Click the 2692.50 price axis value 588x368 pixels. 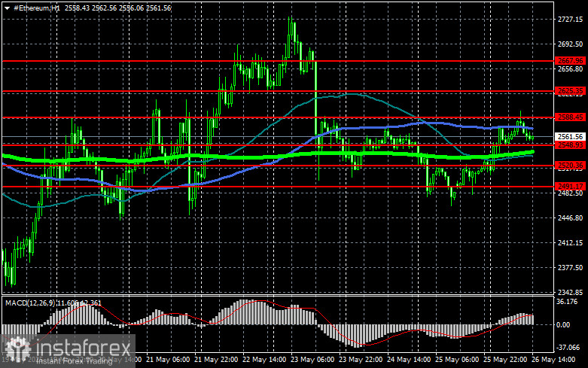pyautogui.click(x=570, y=44)
